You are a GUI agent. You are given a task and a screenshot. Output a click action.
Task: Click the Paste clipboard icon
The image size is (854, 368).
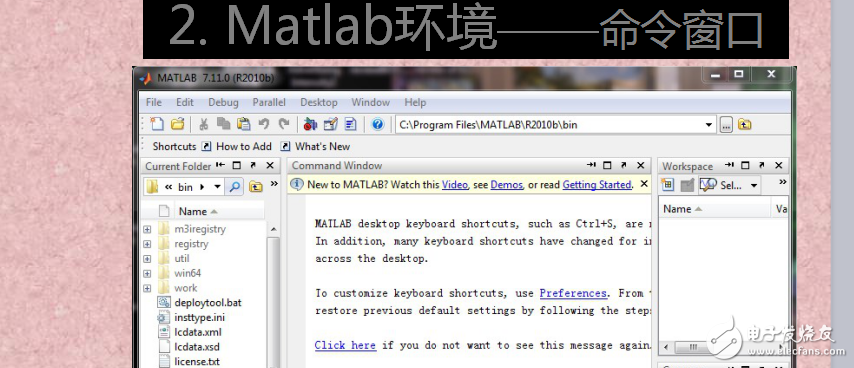pyautogui.click(x=243, y=124)
